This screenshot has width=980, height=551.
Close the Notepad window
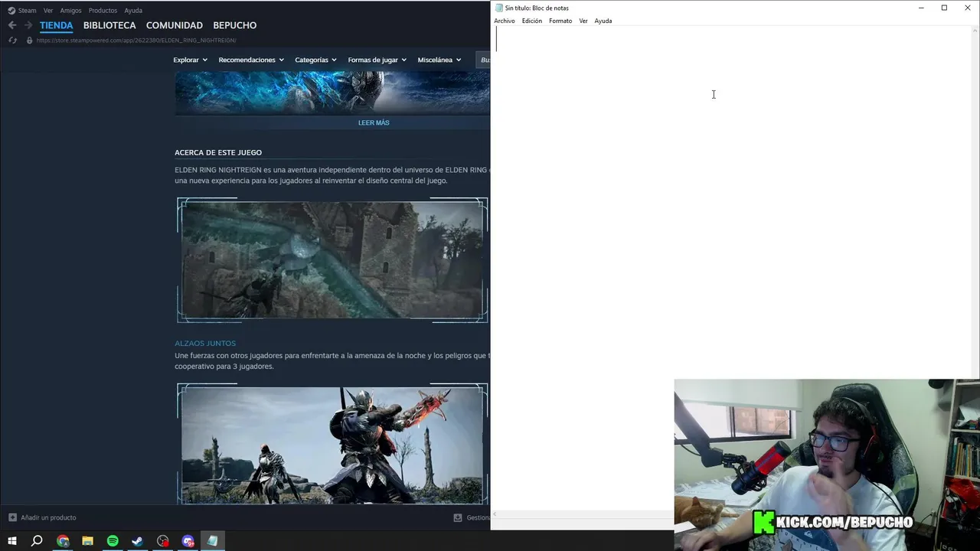(x=968, y=8)
